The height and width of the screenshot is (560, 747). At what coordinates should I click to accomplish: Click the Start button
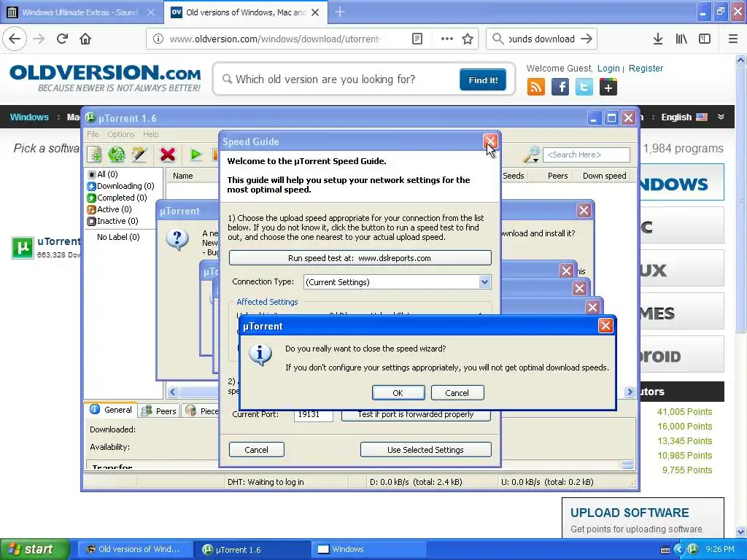[34, 549]
